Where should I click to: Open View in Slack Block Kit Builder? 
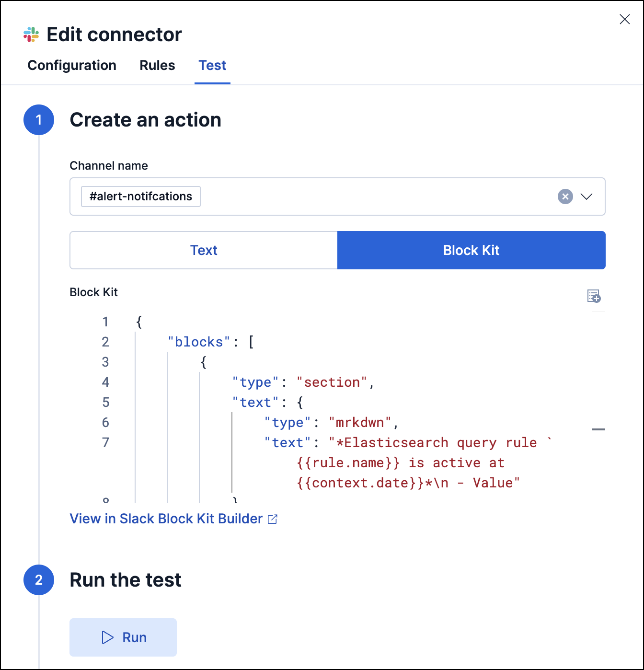coord(166,519)
